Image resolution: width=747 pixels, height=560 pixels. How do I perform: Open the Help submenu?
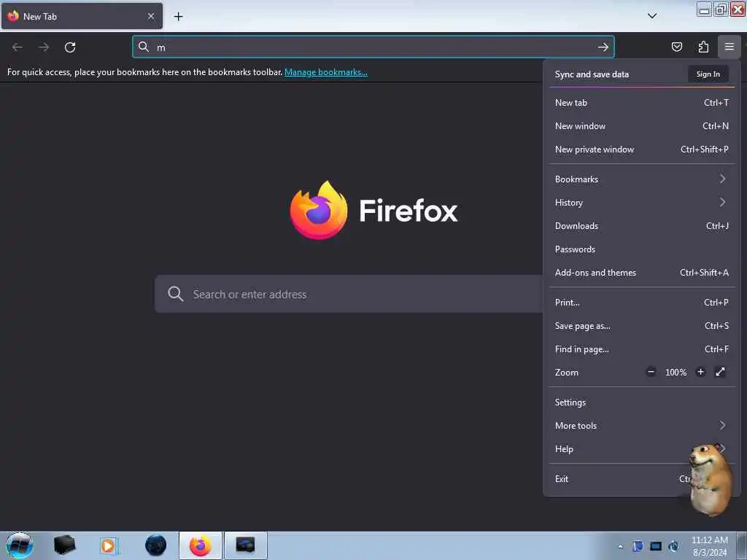[642, 449]
